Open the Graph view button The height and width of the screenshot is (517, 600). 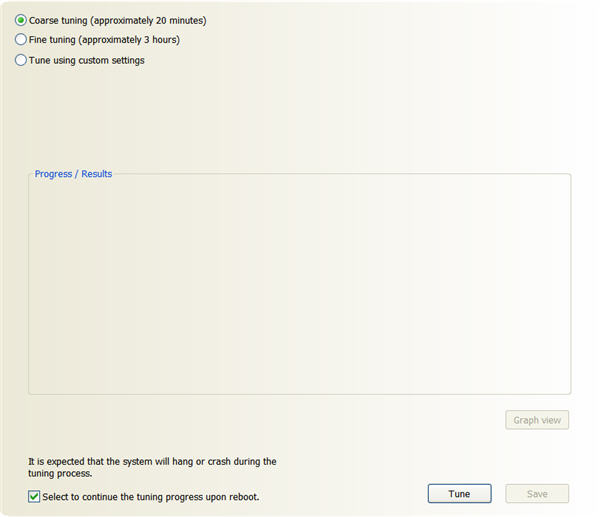[x=537, y=420]
